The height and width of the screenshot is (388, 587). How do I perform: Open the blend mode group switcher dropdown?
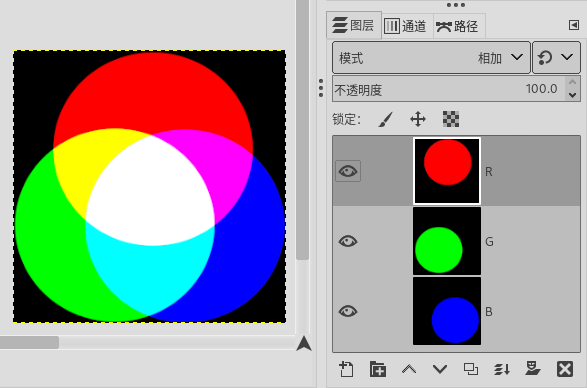tap(556, 58)
